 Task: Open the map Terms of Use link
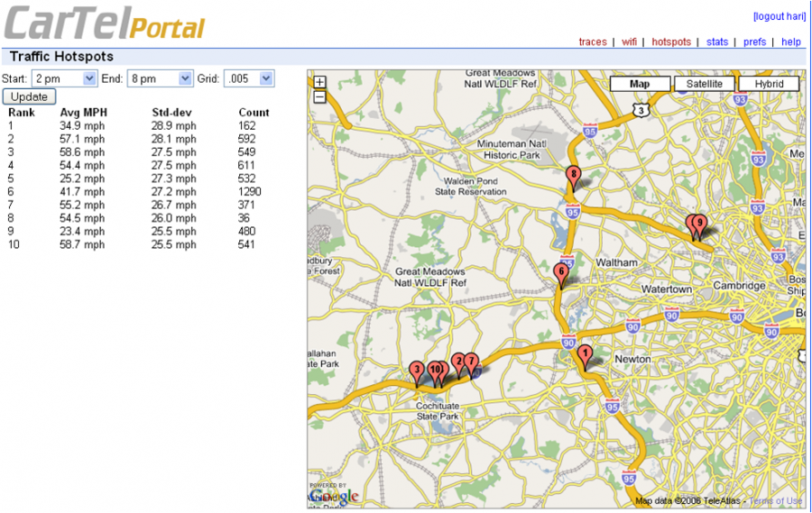776,500
